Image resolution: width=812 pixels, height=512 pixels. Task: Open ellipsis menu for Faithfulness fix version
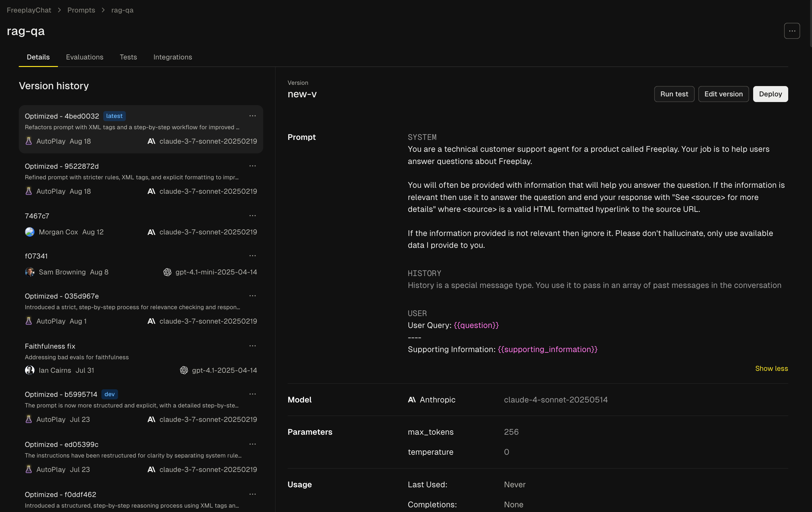pos(252,346)
